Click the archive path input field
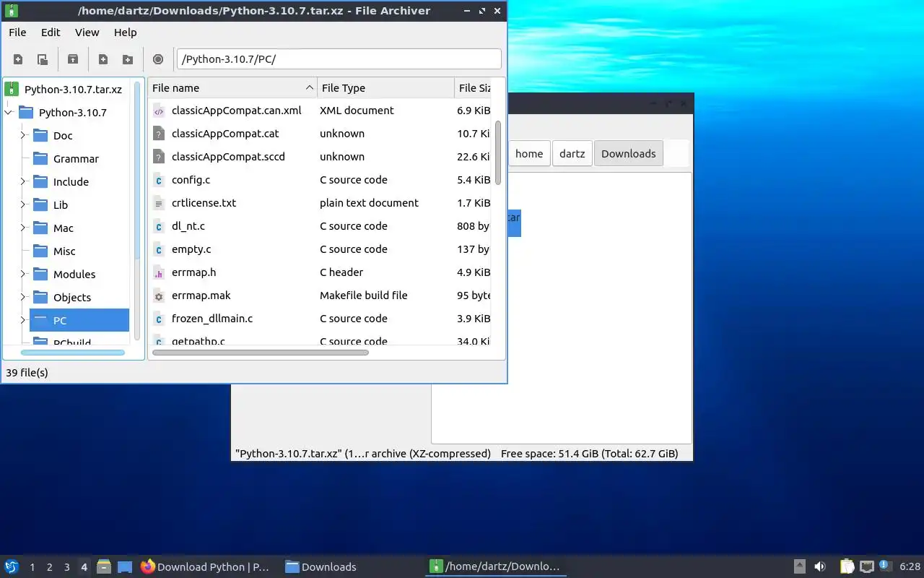 click(x=339, y=59)
